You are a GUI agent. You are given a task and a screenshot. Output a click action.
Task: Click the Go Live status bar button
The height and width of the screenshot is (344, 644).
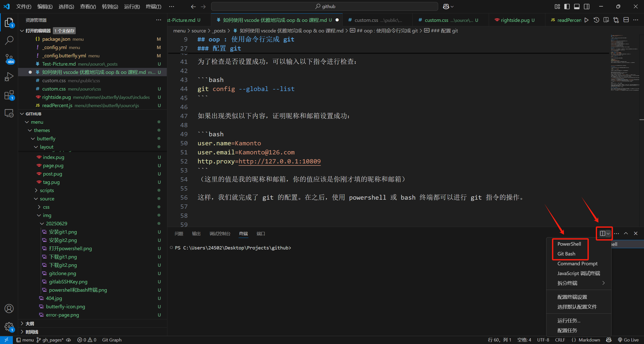click(x=628, y=340)
